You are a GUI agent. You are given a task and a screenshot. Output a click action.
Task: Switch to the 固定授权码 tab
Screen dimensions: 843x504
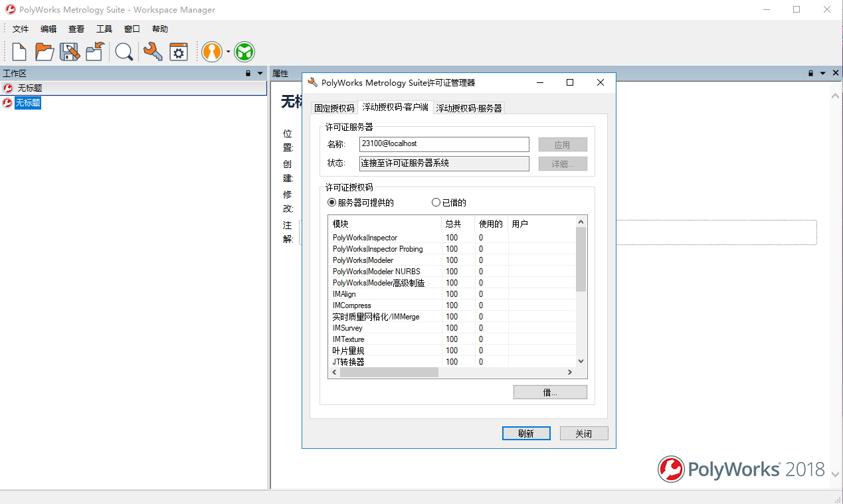point(334,108)
